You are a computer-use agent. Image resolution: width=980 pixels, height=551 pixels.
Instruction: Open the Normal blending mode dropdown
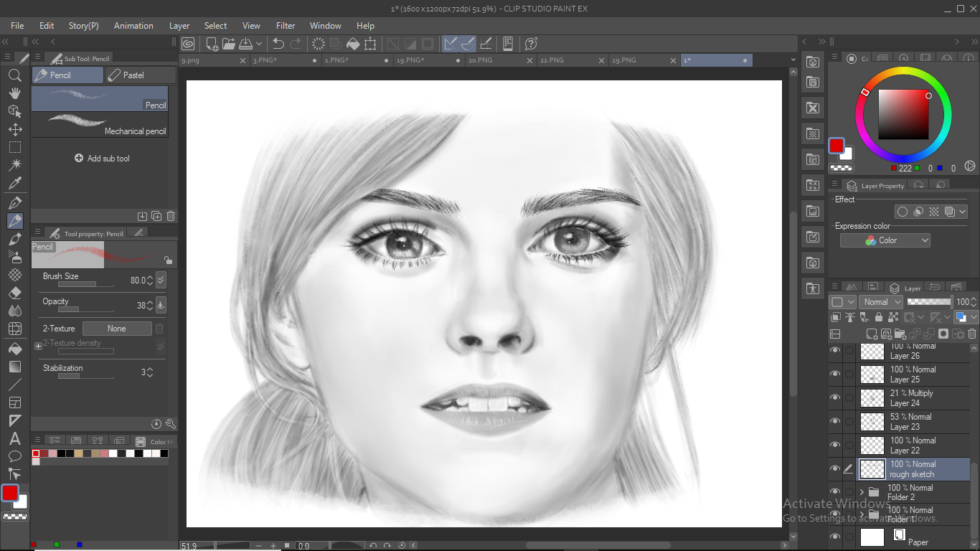[881, 302]
